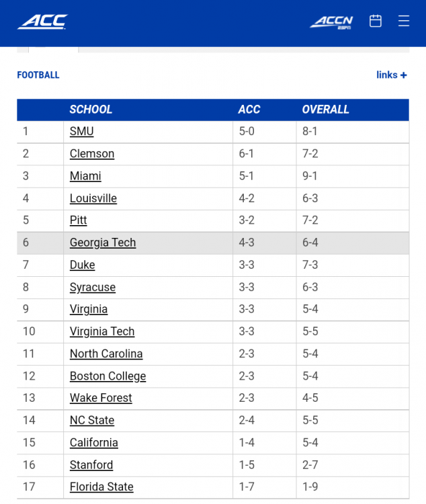Image resolution: width=426 pixels, height=504 pixels.
Task: Open the Florida State link
Action: coord(101,487)
